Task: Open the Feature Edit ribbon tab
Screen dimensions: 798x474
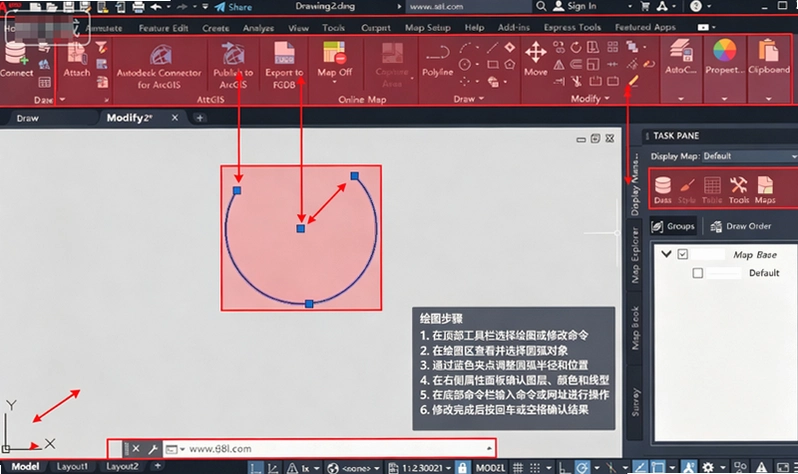Action: tap(163, 28)
